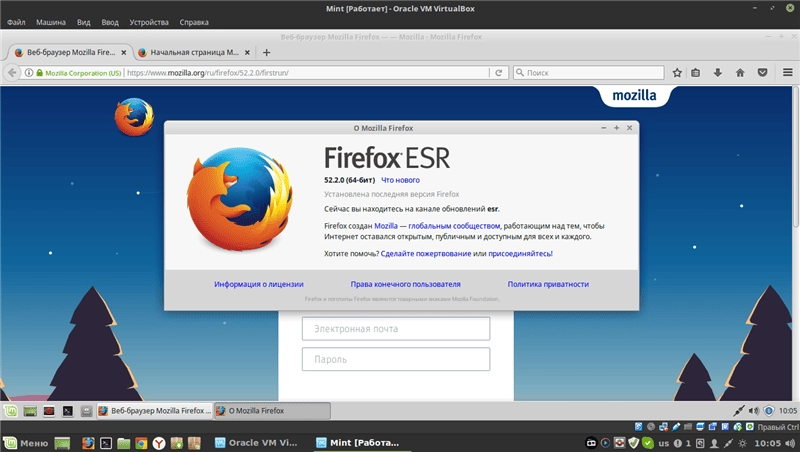Open guest volume speaker icon
The width and height of the screenshot is (800, 452).
pyautogui.click(x=754, y=410)
